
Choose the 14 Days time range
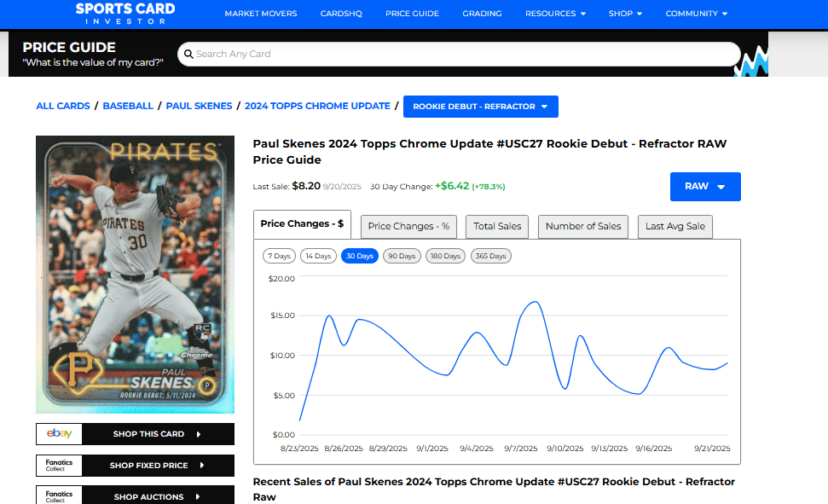point(318,256)
